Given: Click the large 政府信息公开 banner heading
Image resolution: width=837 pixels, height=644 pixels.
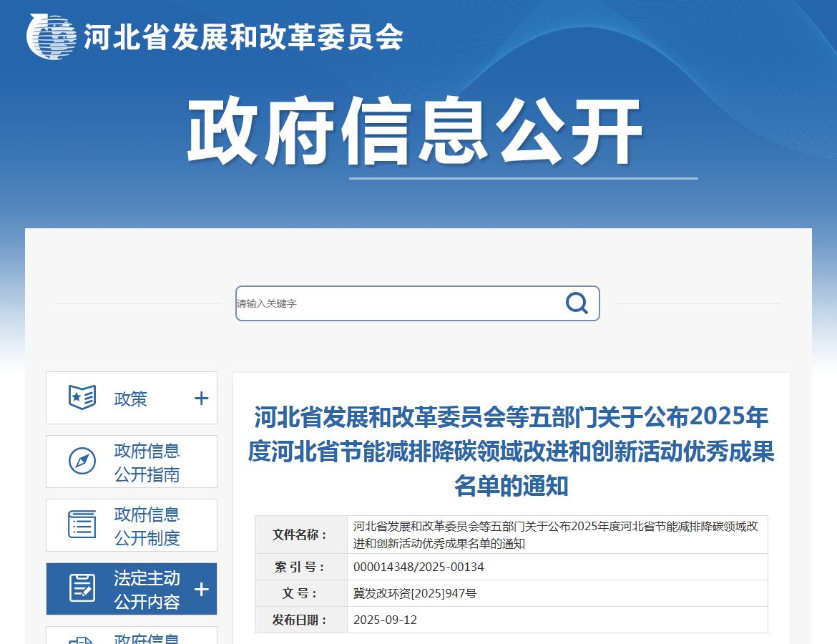Looking at the screenshot, I should 415,133.
